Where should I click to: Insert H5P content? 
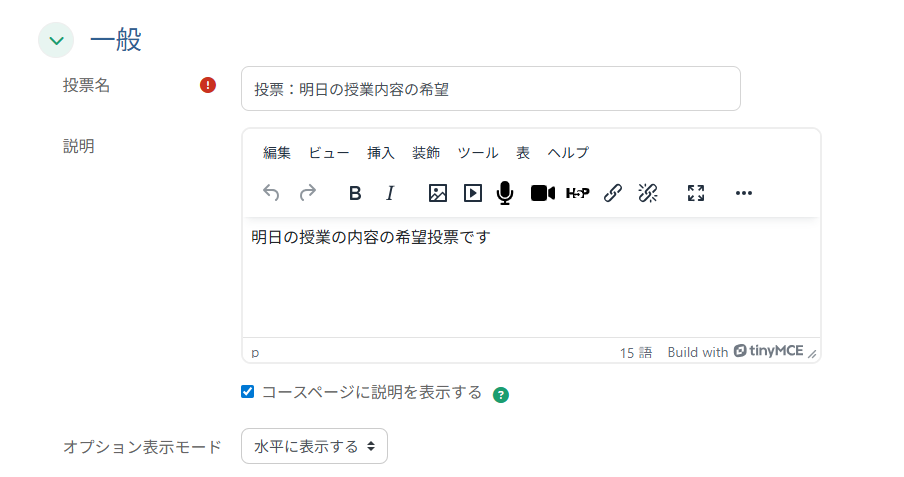(x=577, y=193)
